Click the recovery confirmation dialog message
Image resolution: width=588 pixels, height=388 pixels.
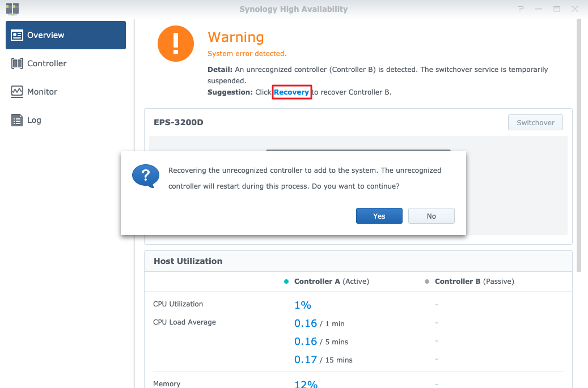pyautogui.click(x=305, y=178)
